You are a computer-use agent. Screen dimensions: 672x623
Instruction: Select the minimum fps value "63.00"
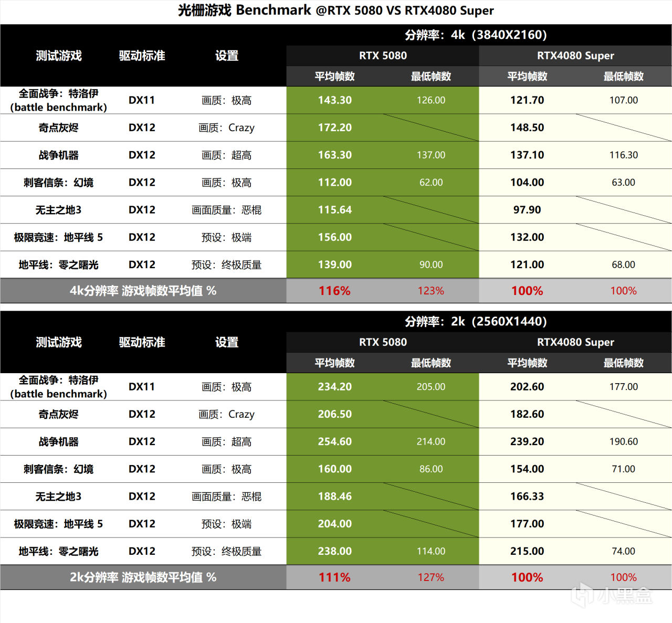(x=624, y=183)
